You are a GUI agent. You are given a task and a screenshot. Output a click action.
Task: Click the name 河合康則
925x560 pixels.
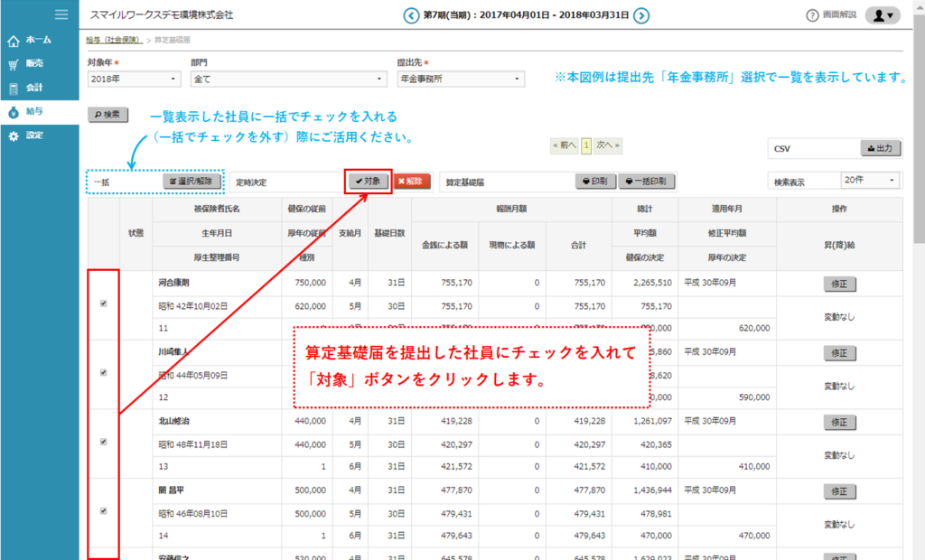tap(173, 283)
